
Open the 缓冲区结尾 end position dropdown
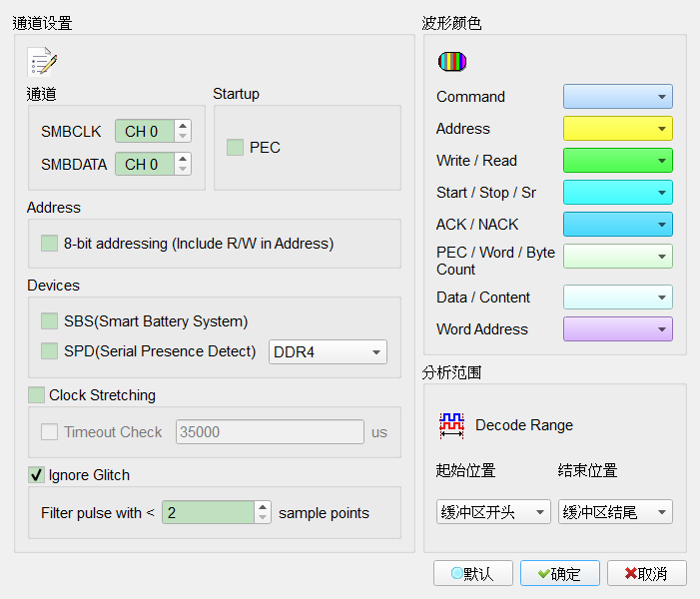[615, 511]
